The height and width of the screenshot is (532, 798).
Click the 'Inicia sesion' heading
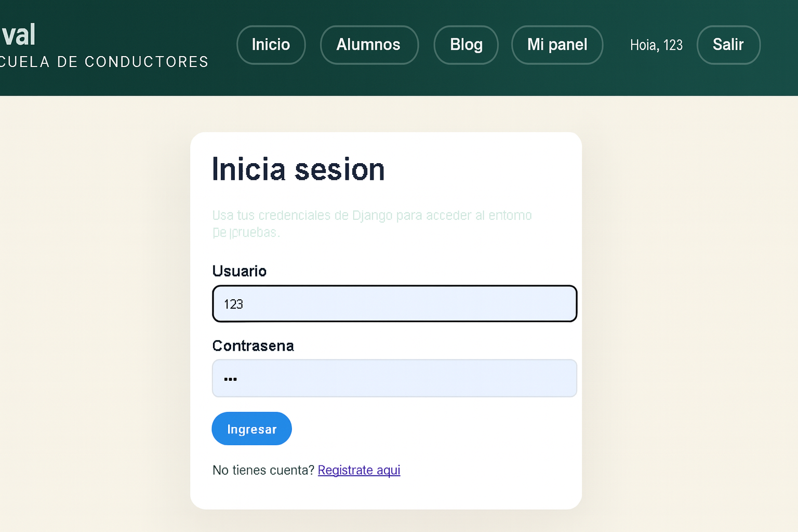coord(298,169)
